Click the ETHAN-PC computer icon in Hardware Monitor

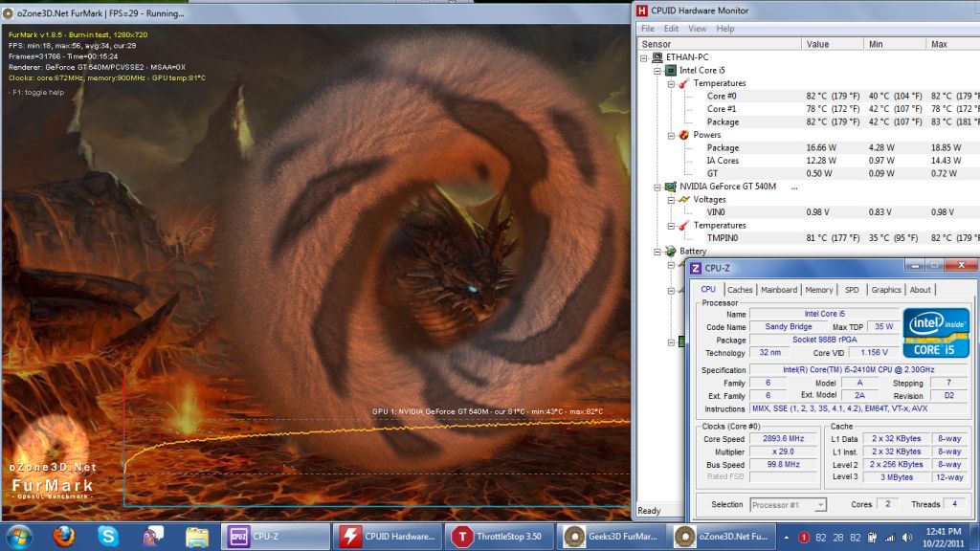tap(657, 57)
